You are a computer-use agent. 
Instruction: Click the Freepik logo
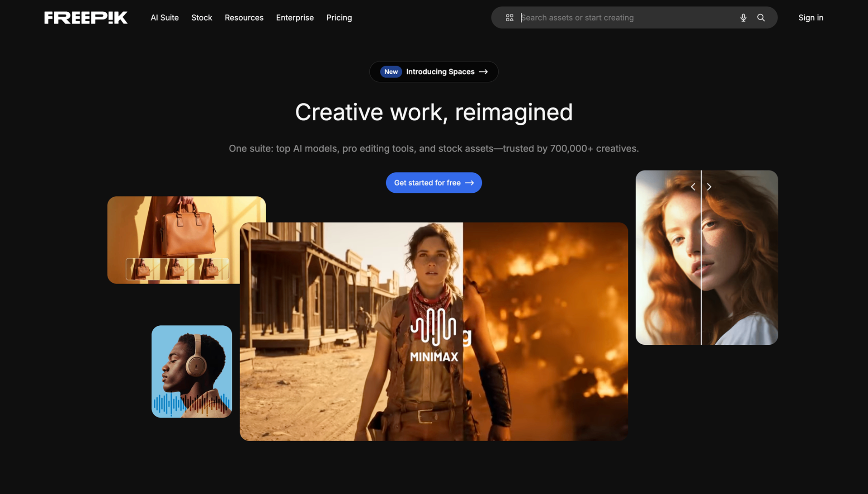(x=86, y=18)
